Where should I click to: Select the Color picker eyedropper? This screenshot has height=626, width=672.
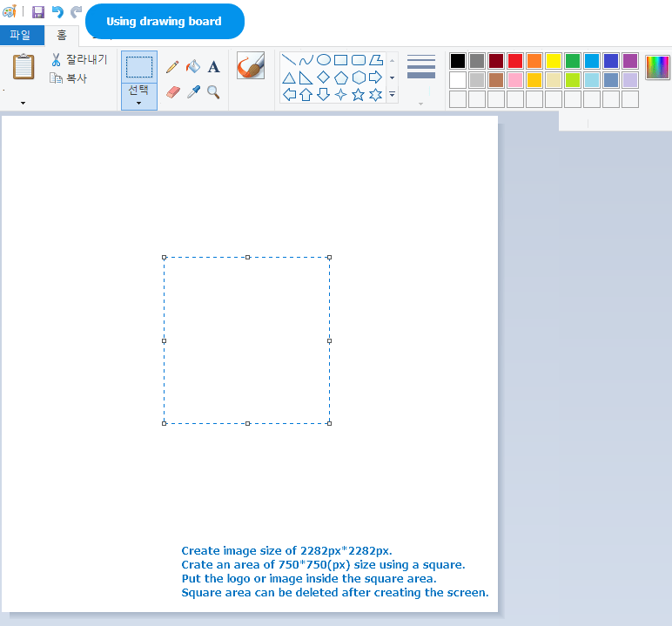[x=193, y=91]
